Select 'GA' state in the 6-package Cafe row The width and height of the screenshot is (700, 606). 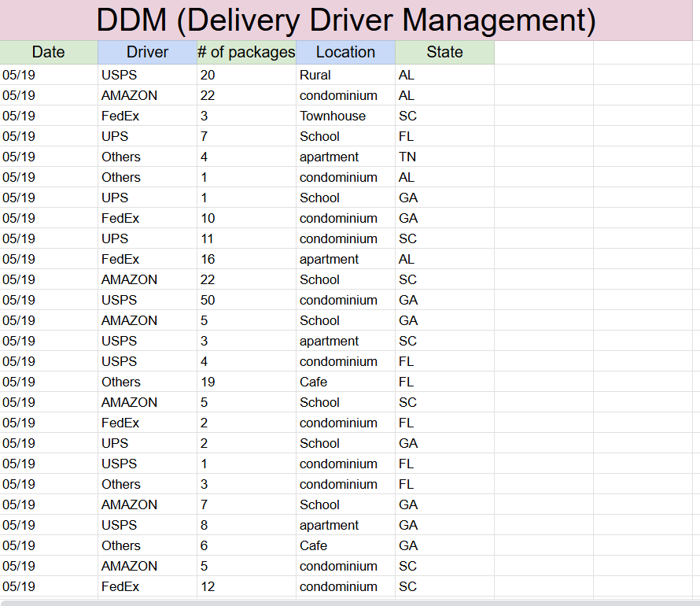tap(444, 545)
